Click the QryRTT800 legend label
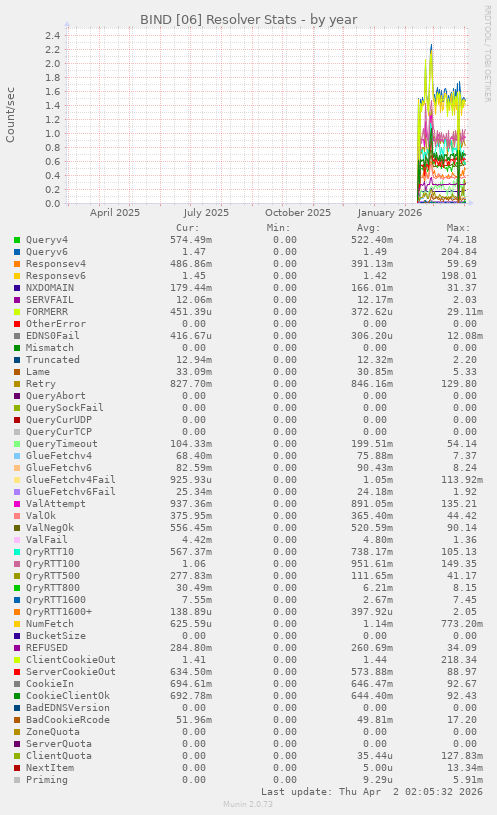 53,588
